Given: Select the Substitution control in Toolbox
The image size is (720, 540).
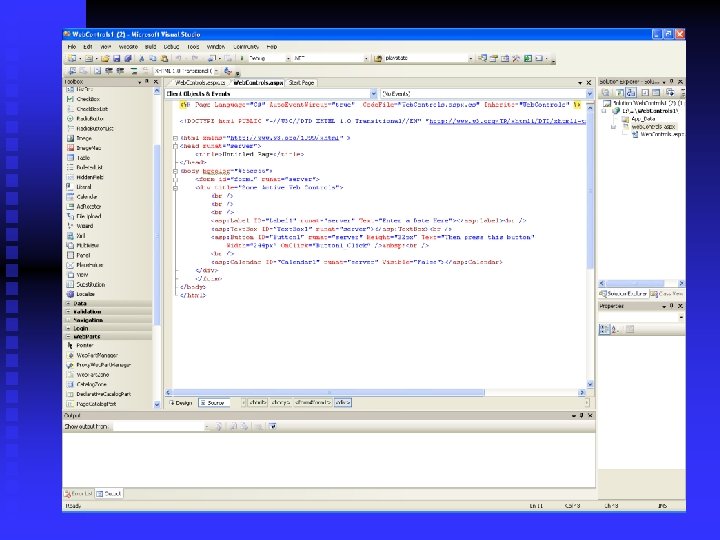Looking at the screenshot, I should coord(86,284).
